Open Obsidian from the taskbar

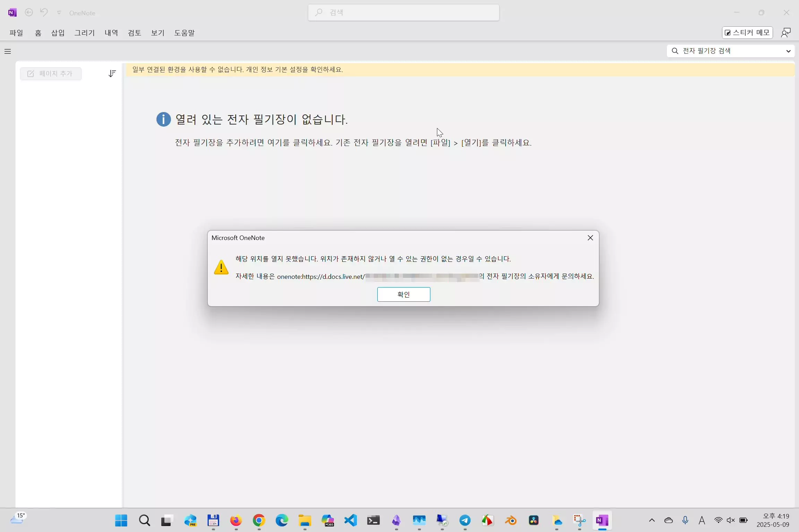pyautogui.click(x=396, y=520)
